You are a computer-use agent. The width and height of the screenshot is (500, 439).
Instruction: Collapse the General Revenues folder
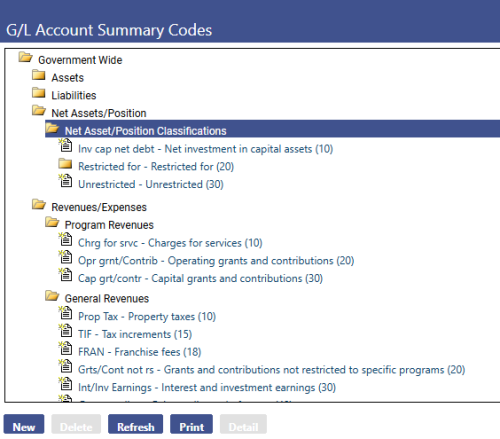point(52,296)
